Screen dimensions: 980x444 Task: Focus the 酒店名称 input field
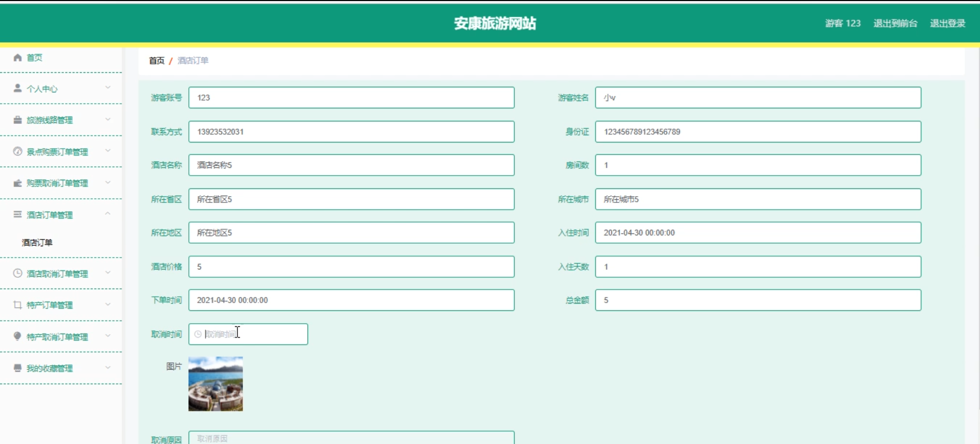click(351, 165)
